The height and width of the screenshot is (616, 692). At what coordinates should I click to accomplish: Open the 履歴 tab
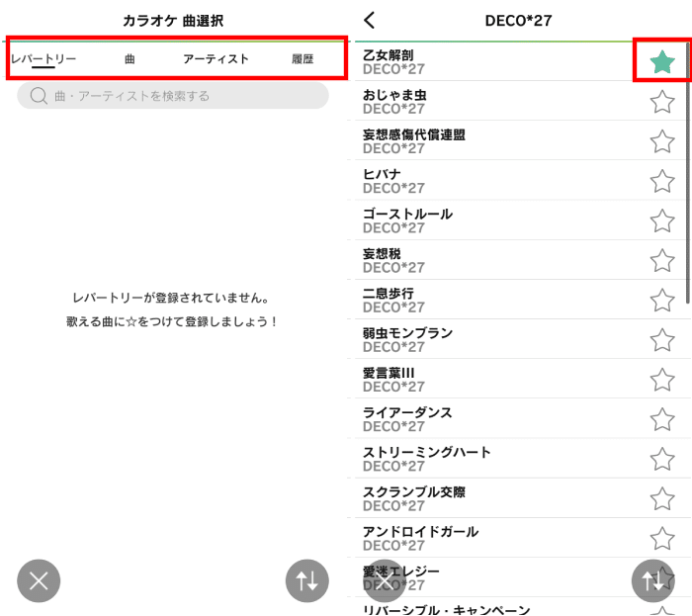(x=303, y=59)
